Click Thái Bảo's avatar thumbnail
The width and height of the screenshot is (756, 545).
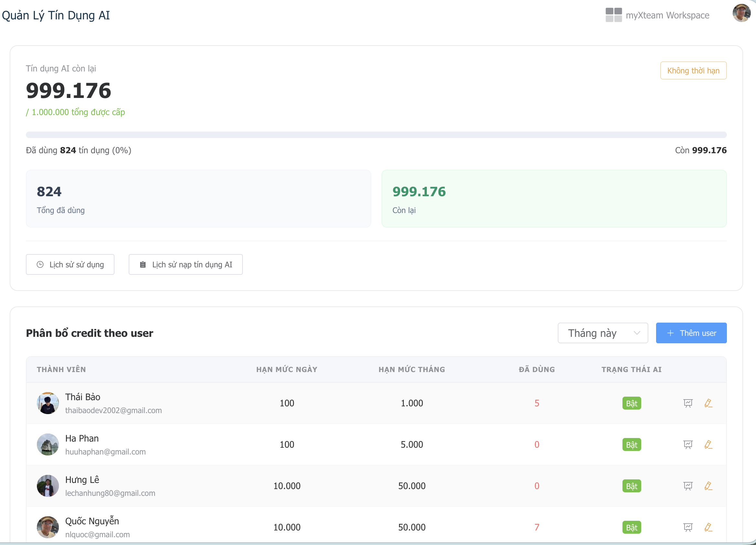(x=48, y=403)
